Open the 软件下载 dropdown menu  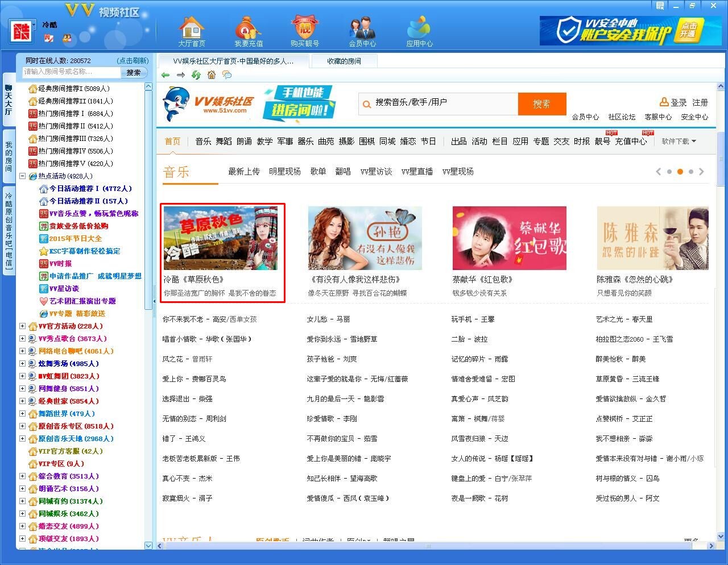679,142
